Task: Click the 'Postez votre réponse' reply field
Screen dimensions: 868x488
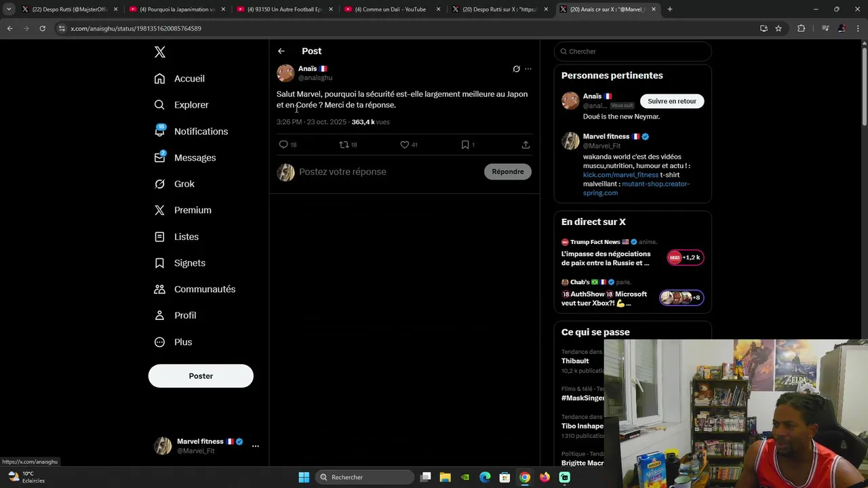Action: pyautogui.click(x=389, y=172)
